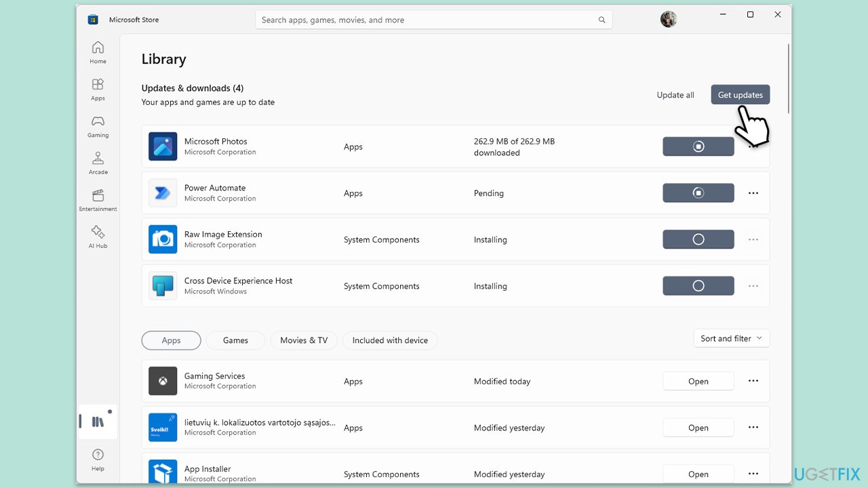Open the Arcade section in the sidebar

point(98,163)
